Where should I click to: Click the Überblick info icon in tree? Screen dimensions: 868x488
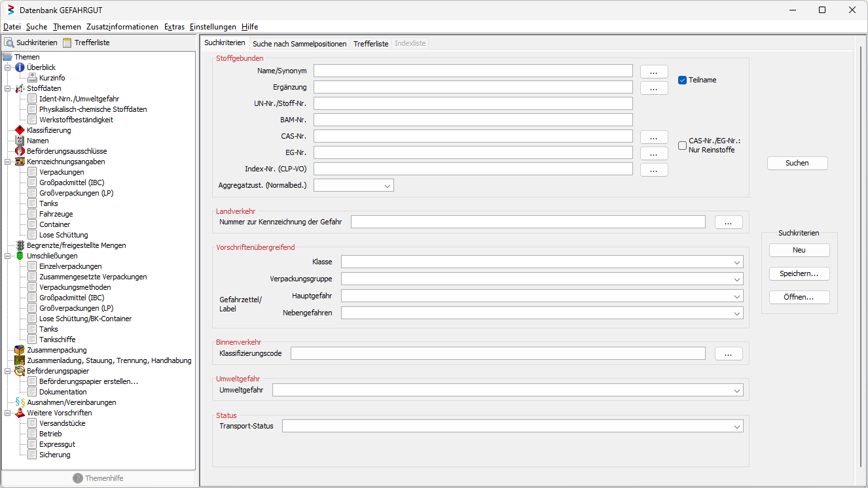20,67
